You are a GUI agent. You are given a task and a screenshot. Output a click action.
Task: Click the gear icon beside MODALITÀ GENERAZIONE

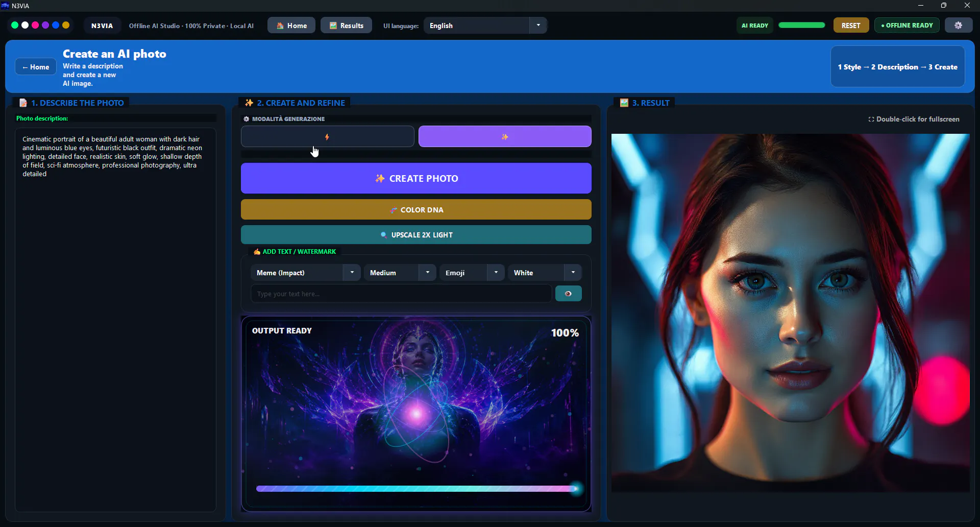(247, 119)
